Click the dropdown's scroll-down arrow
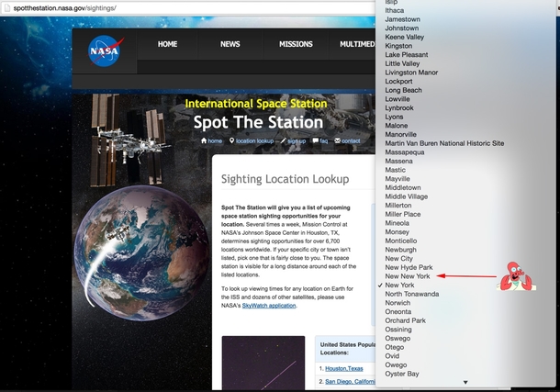 click(x=465, y=382)
